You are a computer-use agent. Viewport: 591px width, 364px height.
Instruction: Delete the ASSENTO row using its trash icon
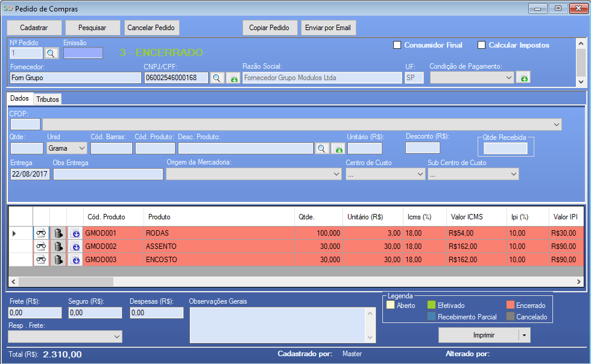point(58,246)
